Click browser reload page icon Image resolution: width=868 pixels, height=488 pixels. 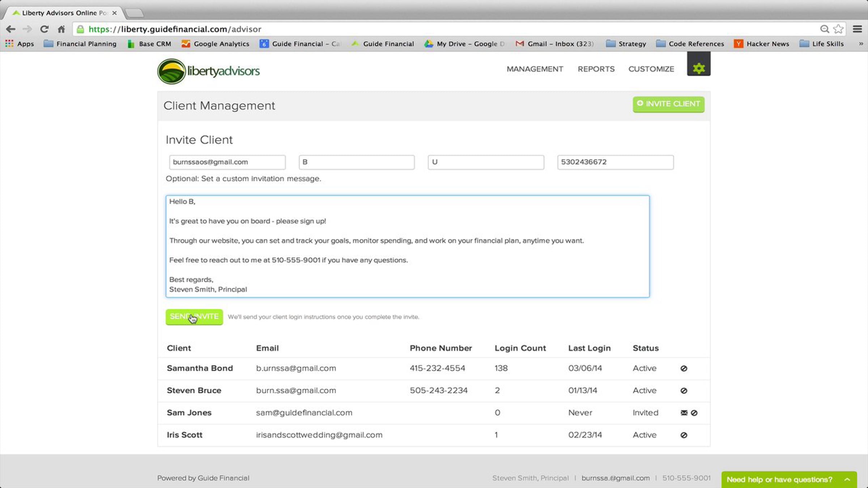[x=44, y=29]
